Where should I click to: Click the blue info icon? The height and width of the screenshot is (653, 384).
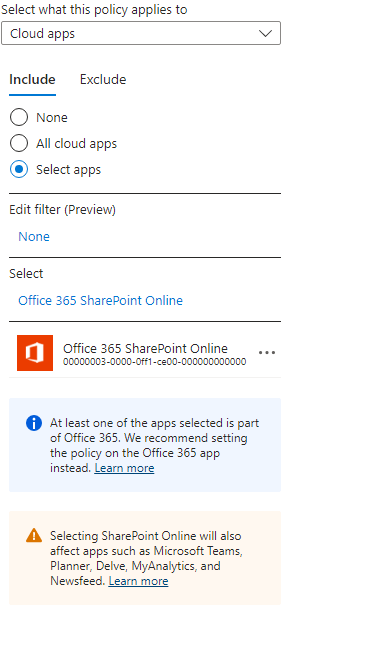click(34, 423)
